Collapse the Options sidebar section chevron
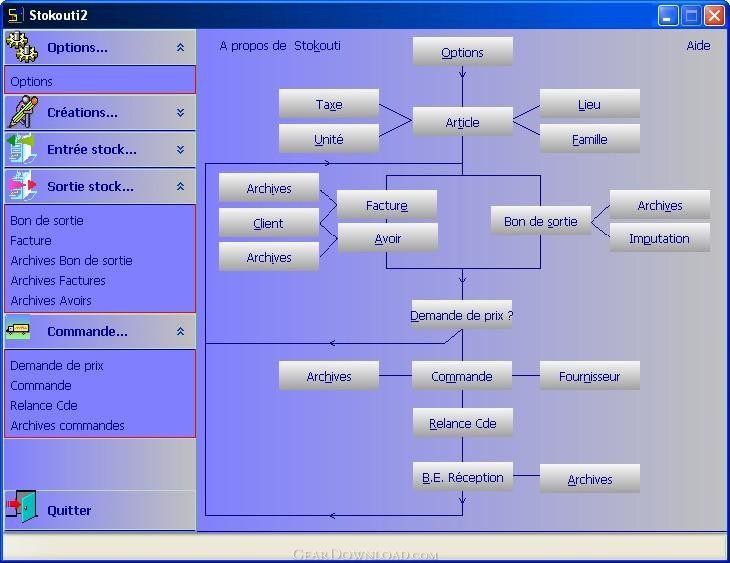Image resolution: width=730 pixels, height=563 pixels. (x=181, y=47)
